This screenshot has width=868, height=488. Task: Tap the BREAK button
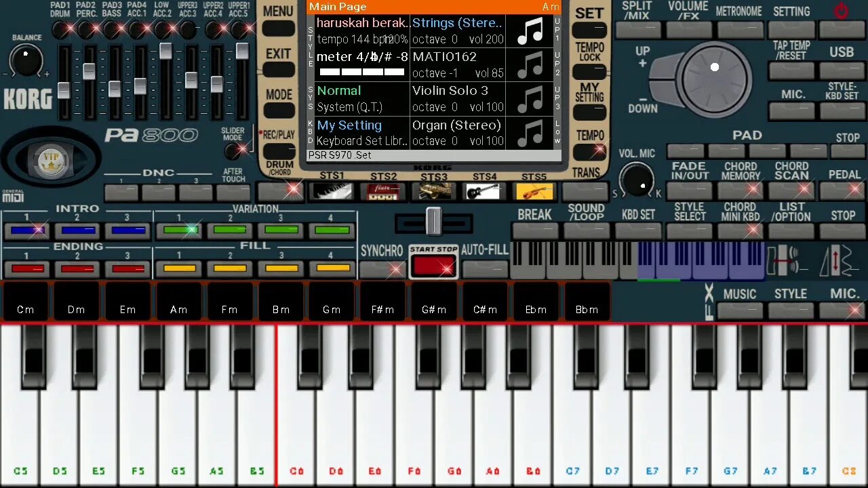click(x=535, y=231)
